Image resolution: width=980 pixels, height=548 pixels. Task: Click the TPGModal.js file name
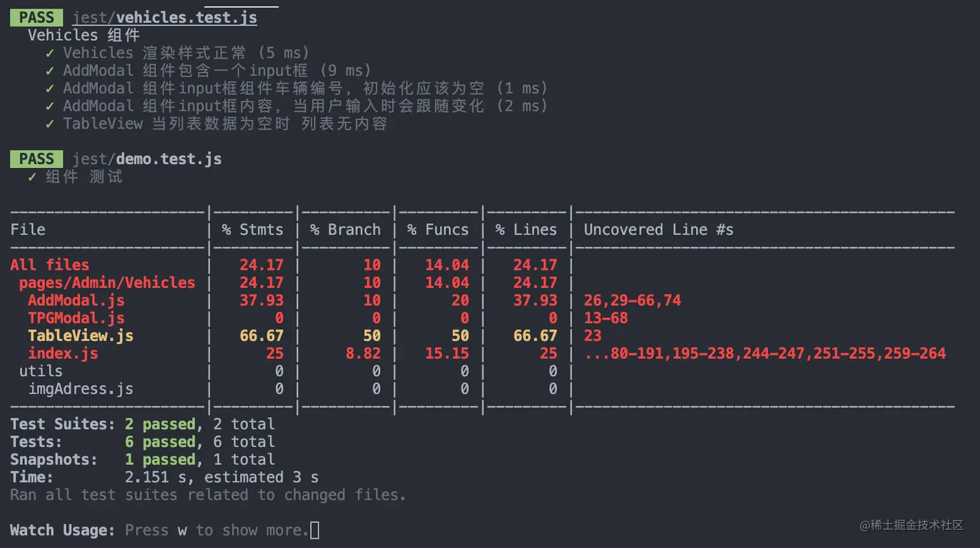[x=76, y=318]
